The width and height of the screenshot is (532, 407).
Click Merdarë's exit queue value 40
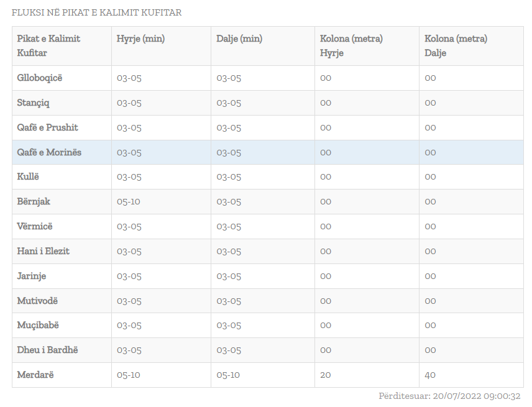430,375
